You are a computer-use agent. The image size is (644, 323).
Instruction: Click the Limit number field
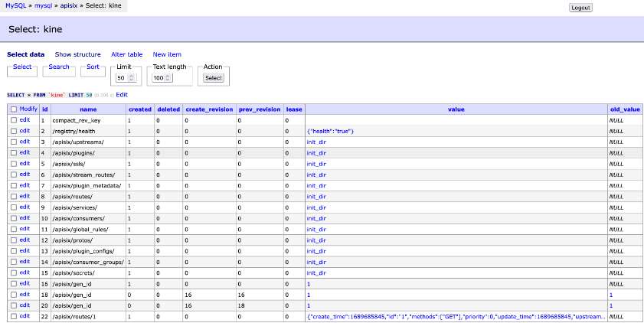pyautogui.click(x=121, y=78)
